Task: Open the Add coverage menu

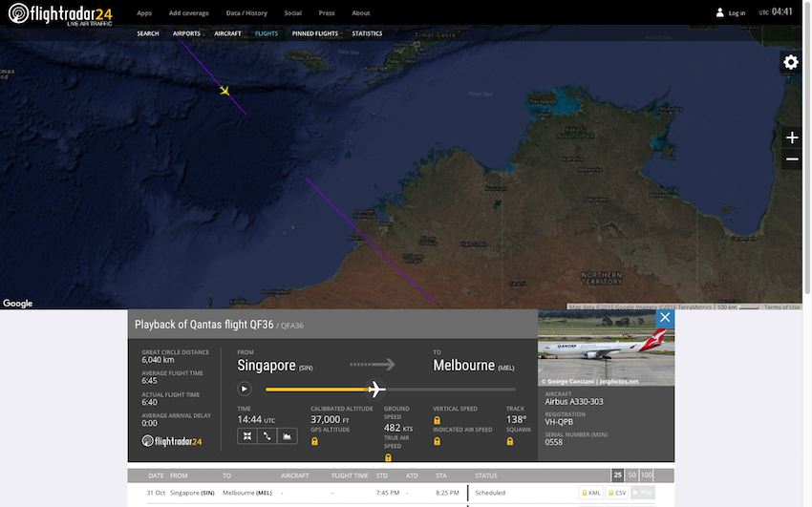Action: coord(188,13)
